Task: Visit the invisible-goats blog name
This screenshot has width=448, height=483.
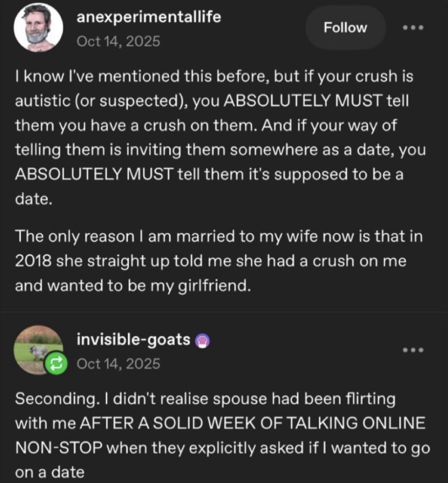Action: click(133, 339)
